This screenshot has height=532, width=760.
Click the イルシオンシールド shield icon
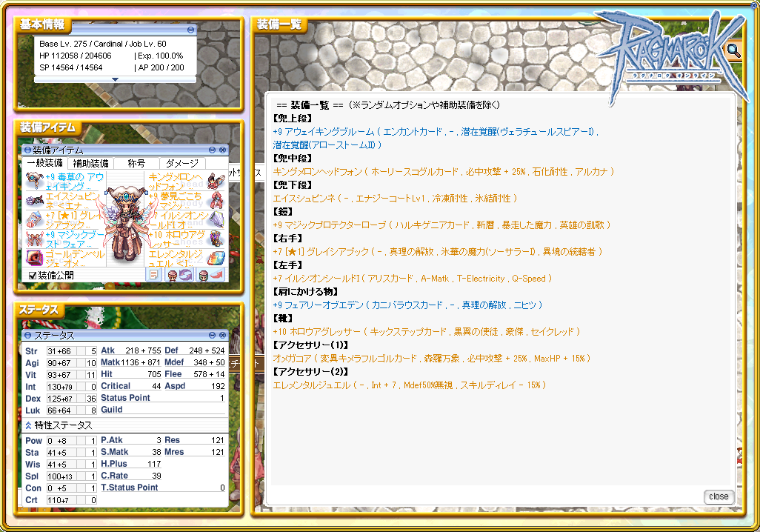[x=216, y=219]
